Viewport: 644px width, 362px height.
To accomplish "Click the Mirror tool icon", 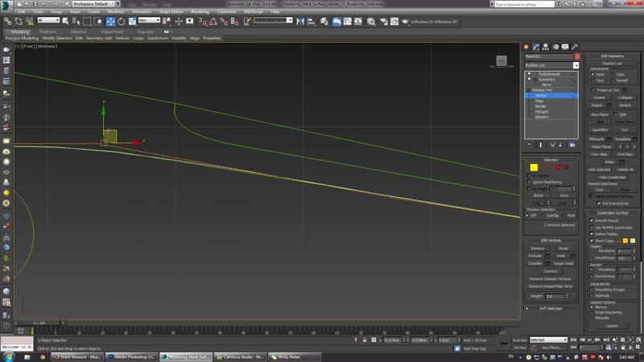I will pyautogui.click(x=300, y=22).
